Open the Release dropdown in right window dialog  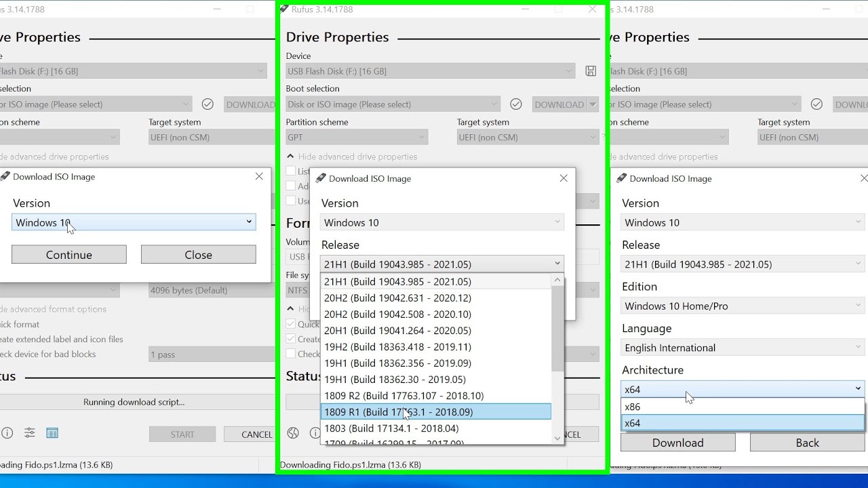(x=743, y=264)
